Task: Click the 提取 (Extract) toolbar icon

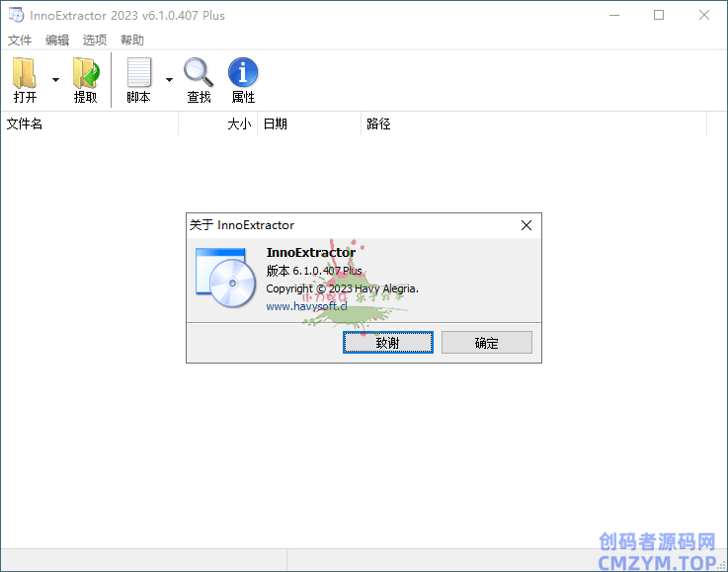Action: tap(86, 74)
